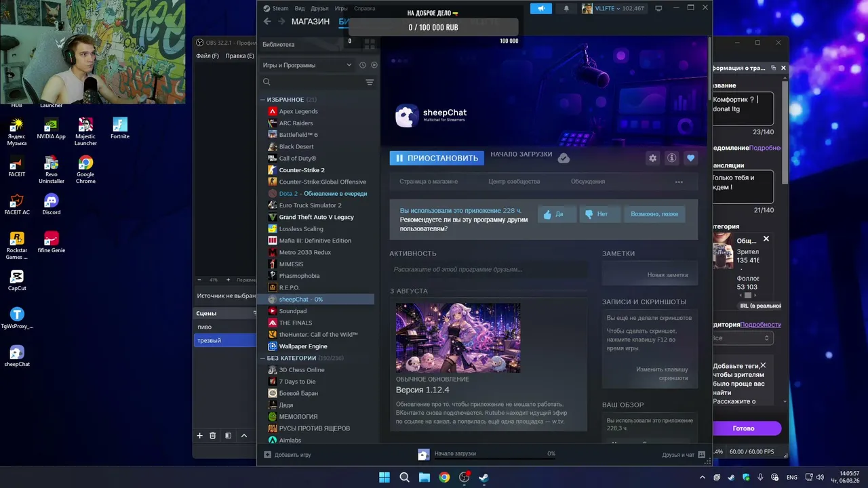
Task: Open Windows taskbar search
Action: tap(405, 477)
